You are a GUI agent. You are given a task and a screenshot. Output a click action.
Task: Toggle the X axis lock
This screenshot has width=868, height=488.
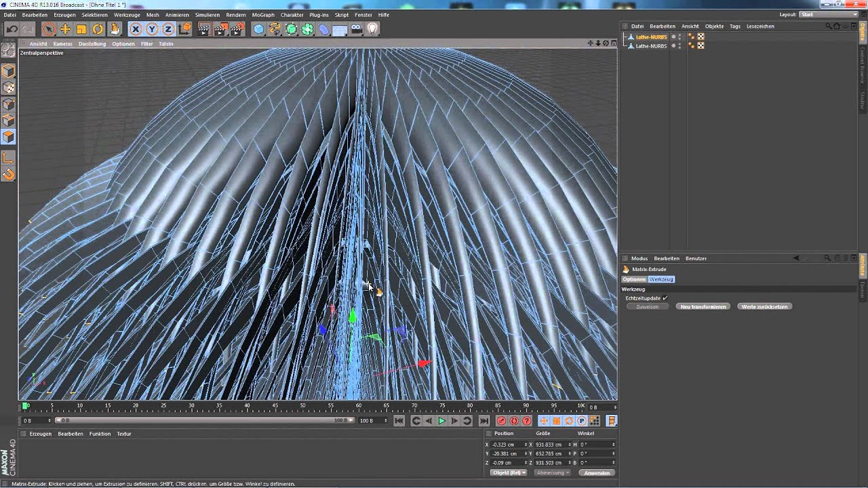point(136,29)
